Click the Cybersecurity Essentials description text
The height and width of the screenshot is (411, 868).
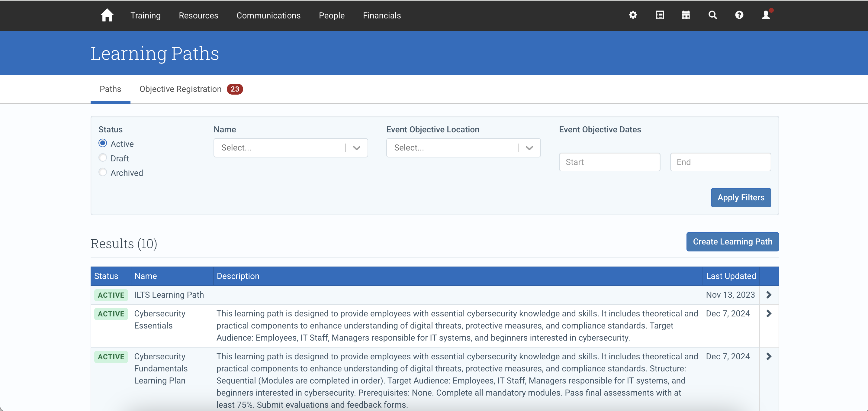tap(457, 326)
